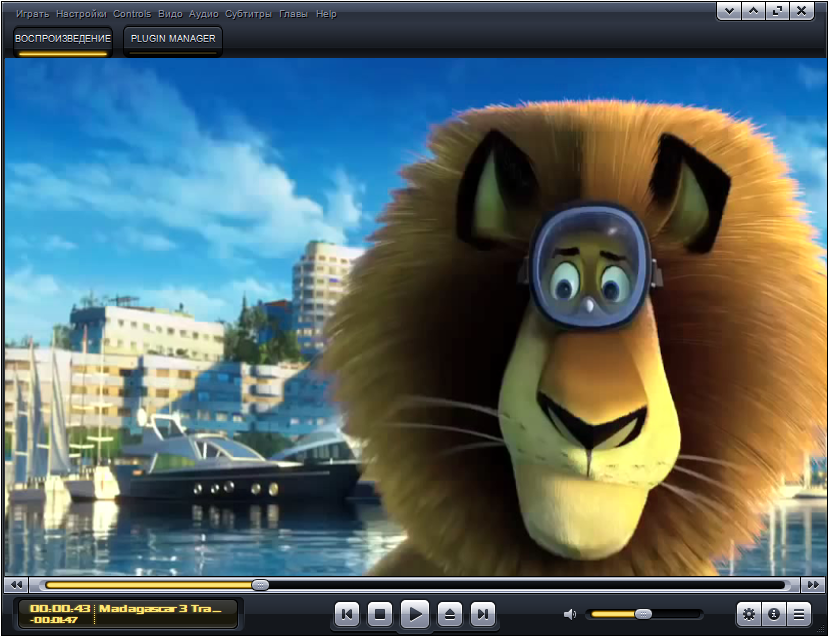Open the Субтитры menu
The height and width of the screenshot is (637, 829).
248,14
